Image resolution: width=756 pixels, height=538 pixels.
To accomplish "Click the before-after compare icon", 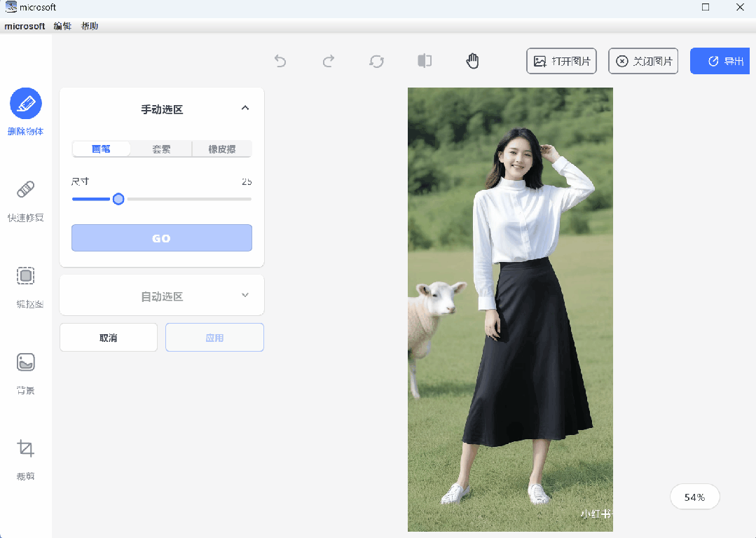I will (x=424, y=61).
